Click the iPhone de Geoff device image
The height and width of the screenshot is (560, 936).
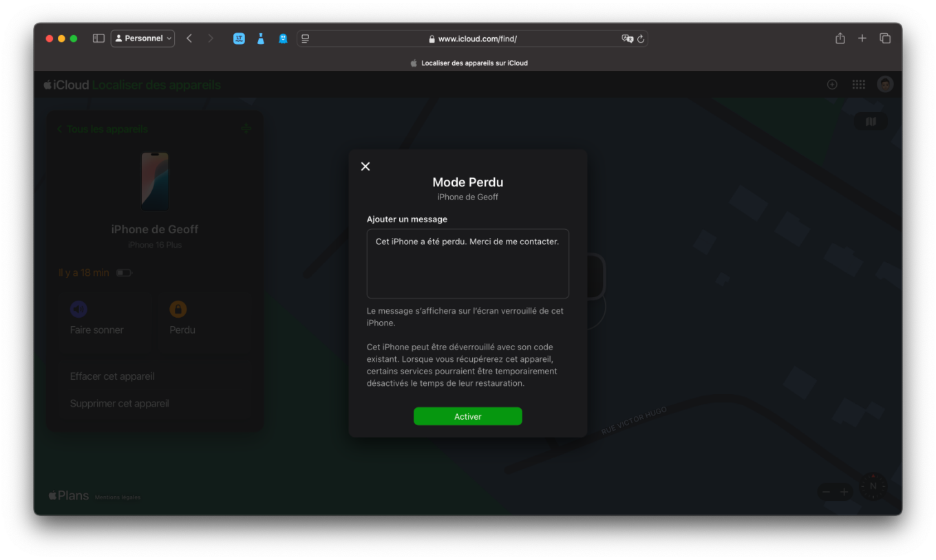click(x=155, y=181)
